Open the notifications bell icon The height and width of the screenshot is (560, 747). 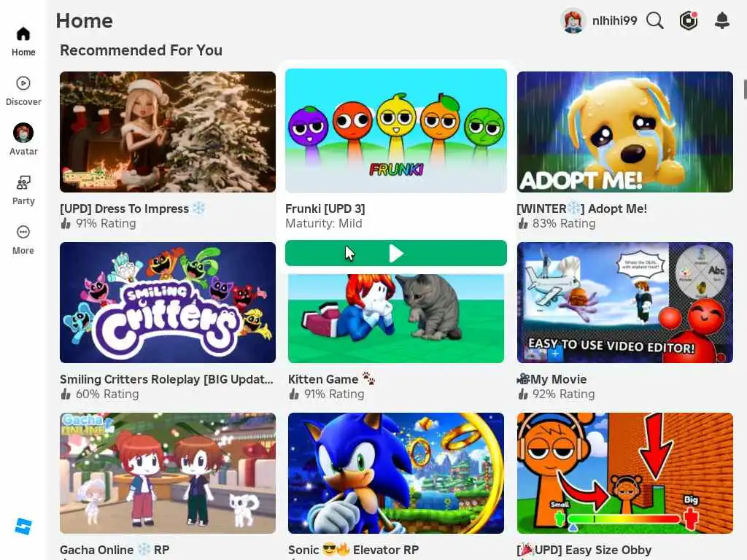pos(722,20)
